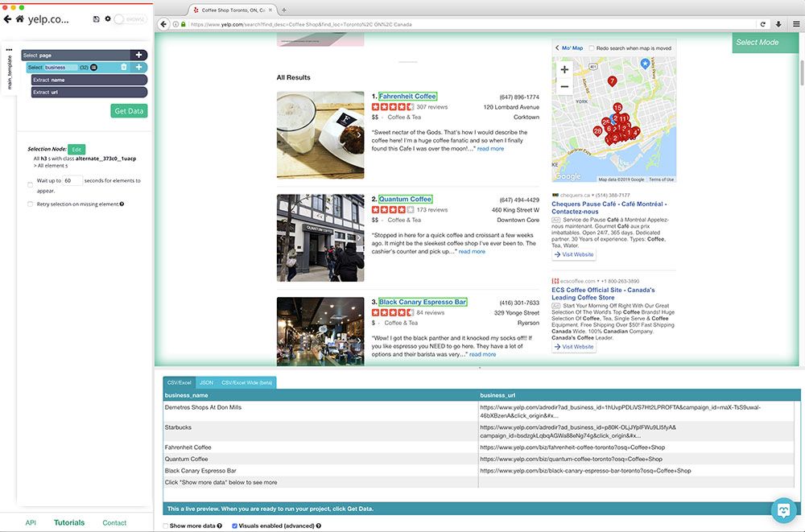Click the back arrow at top of sidebar

(6, 19)
